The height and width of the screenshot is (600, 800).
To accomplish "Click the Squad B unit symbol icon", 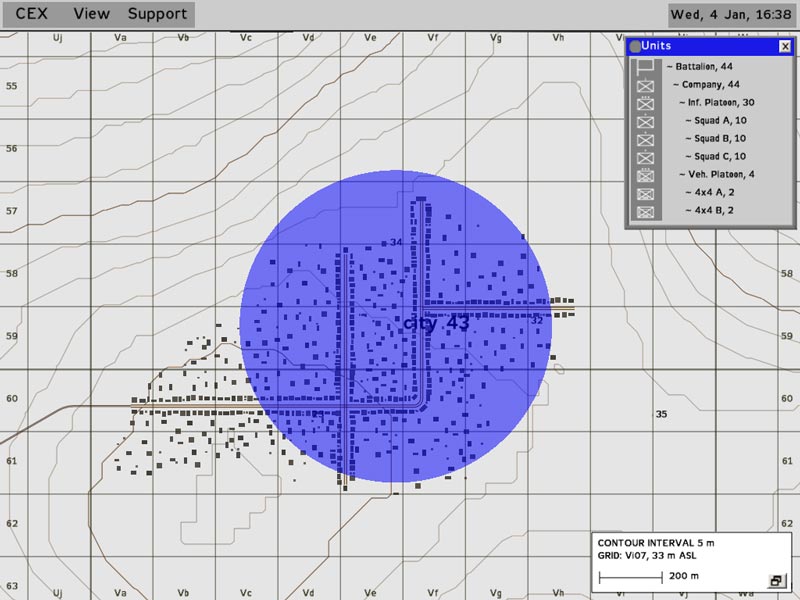I will coord(645,139).
